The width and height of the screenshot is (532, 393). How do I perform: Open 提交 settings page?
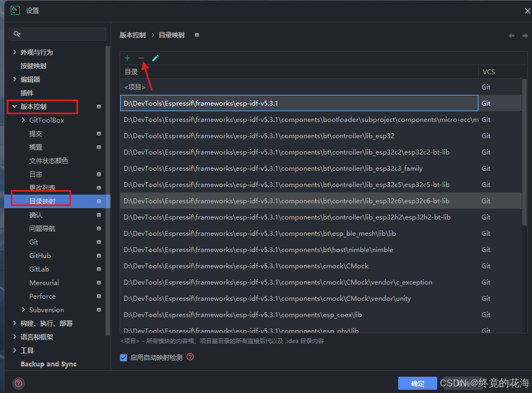[36, 134]
